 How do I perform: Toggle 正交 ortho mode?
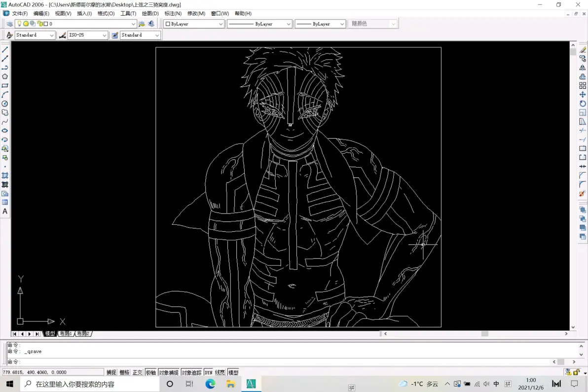point(137,372)
